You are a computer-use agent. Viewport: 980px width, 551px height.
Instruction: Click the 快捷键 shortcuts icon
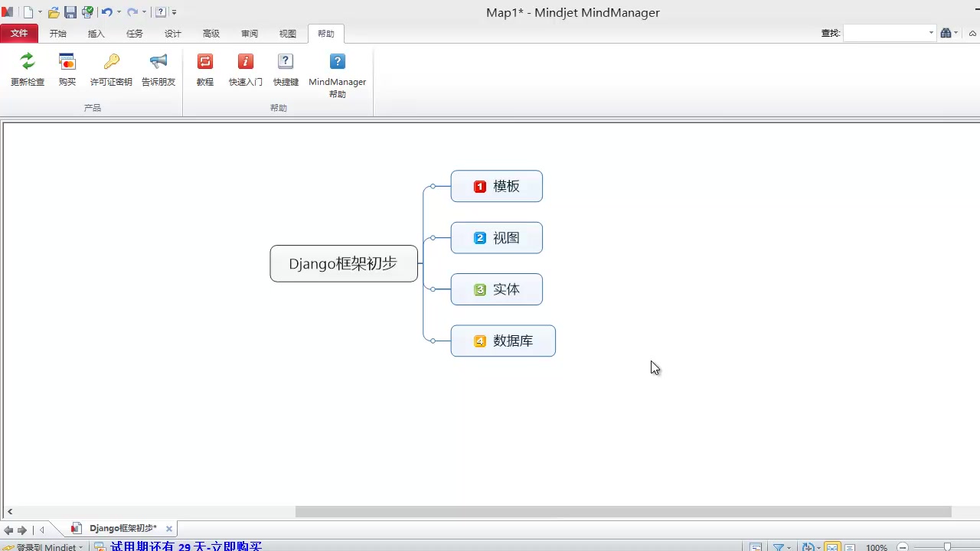[x=286, y=61]
